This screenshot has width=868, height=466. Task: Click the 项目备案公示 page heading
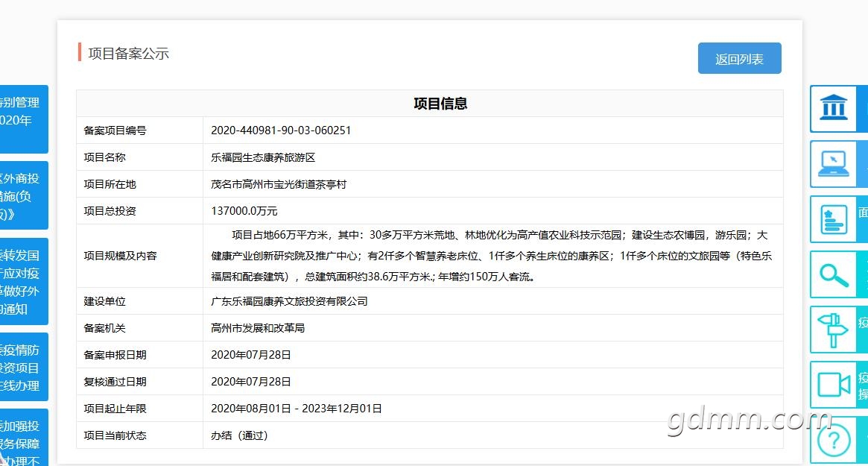coord(128,54)
